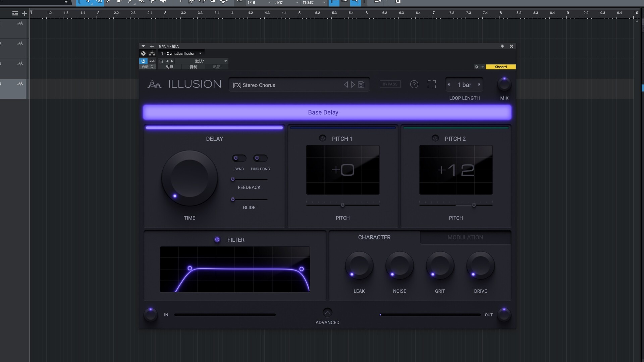Toggle the PING PONG switch
The width and height of the screenshot is (644, 362).
tap(260, 158)
